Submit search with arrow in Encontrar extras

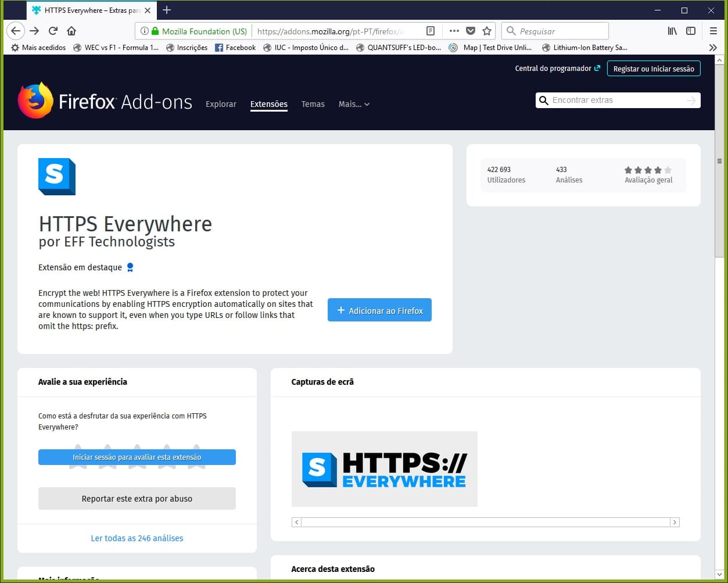coord(691,101)
